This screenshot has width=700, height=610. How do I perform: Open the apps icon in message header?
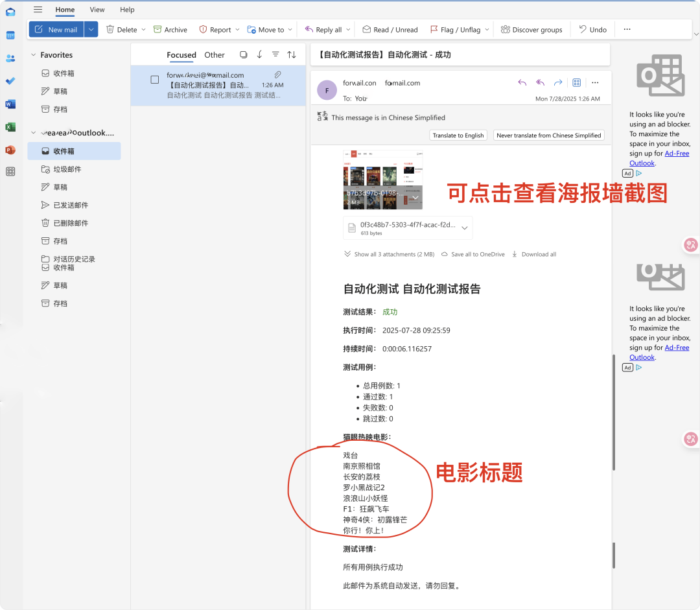(576, 82)
